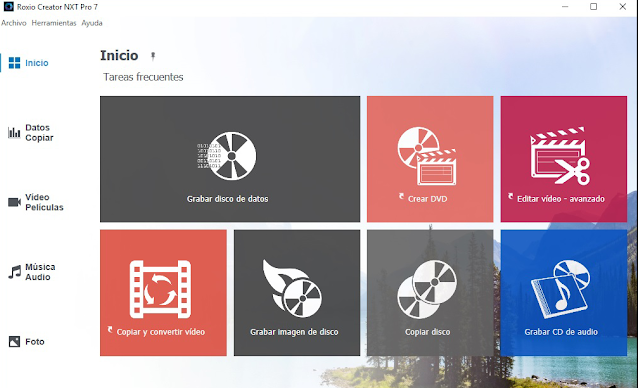Click the video camera icon in sidebar

click(x=15, y=202)
